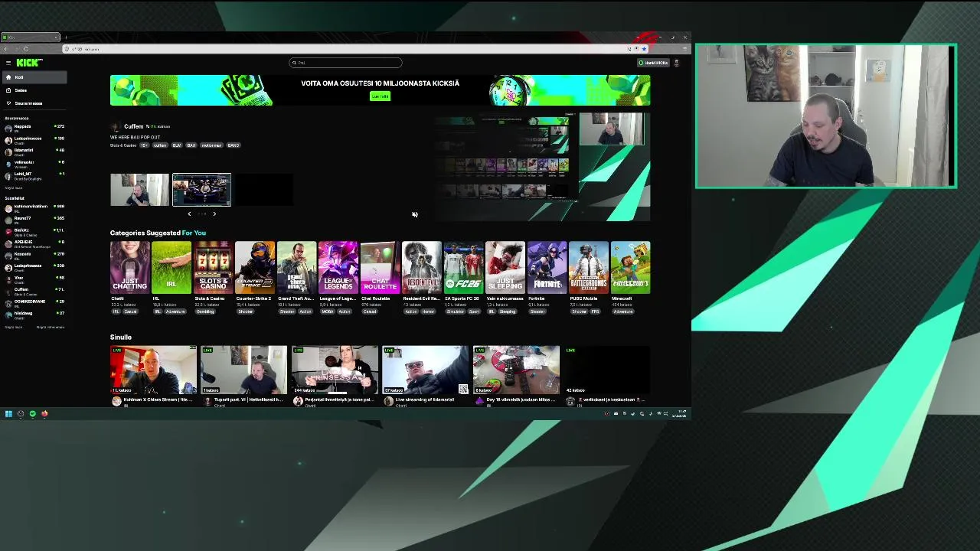The width and height of the screenshot is (980, 551).
Task: Open the Kick sidebar hamburger menu
Action: pyautogui.click(x=8, y=63)
